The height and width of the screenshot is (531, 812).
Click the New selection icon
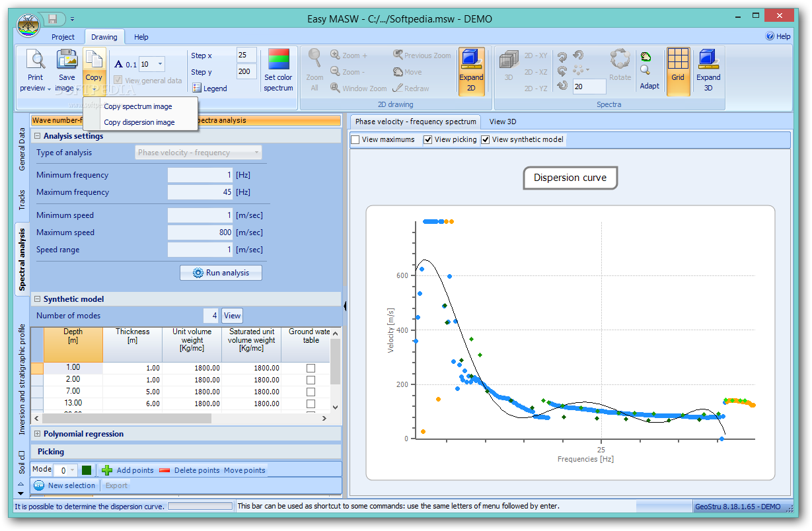[x=39, y=485]
